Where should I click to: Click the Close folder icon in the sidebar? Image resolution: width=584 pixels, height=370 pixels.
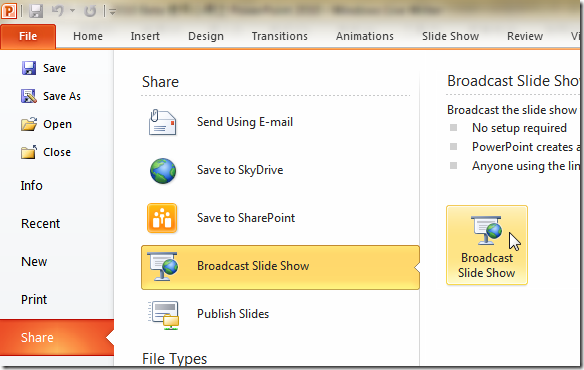pos(29,152)
